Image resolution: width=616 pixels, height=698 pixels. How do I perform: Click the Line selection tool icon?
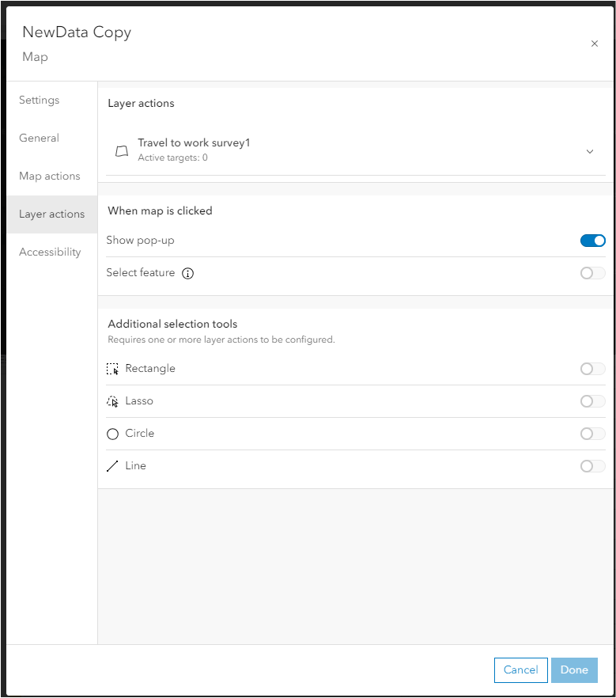pos(112,465)
